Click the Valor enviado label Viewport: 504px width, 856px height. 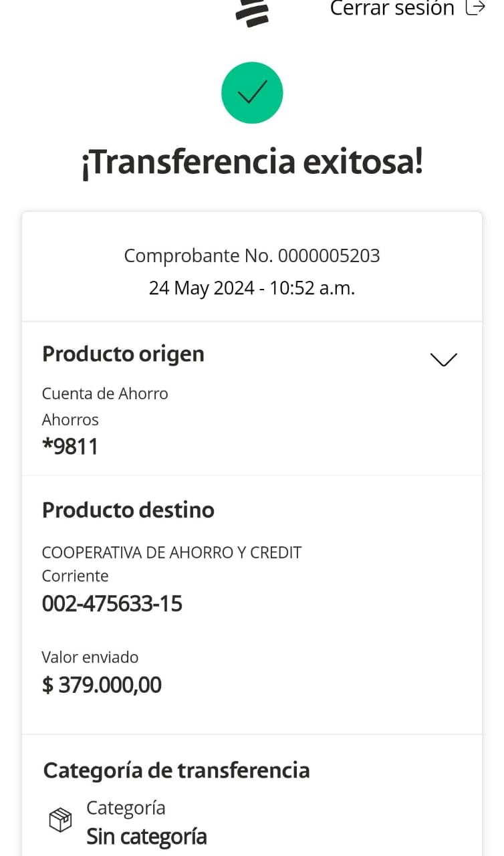tap(90, 657)
